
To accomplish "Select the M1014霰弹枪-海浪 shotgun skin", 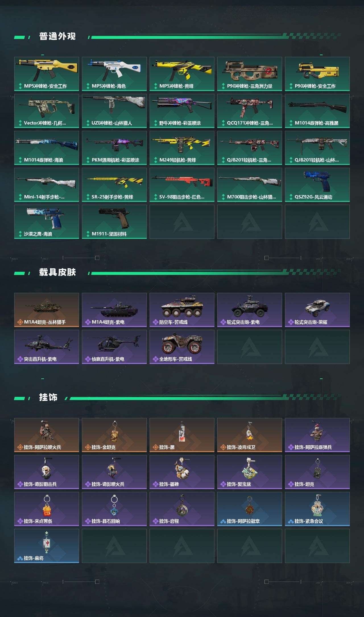I will coord(47,148).
